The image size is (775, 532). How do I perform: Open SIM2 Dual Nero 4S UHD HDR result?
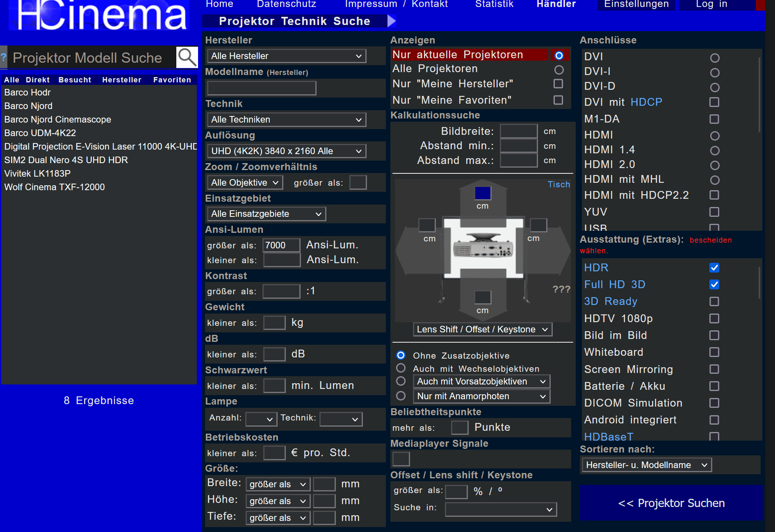[66, 160]
